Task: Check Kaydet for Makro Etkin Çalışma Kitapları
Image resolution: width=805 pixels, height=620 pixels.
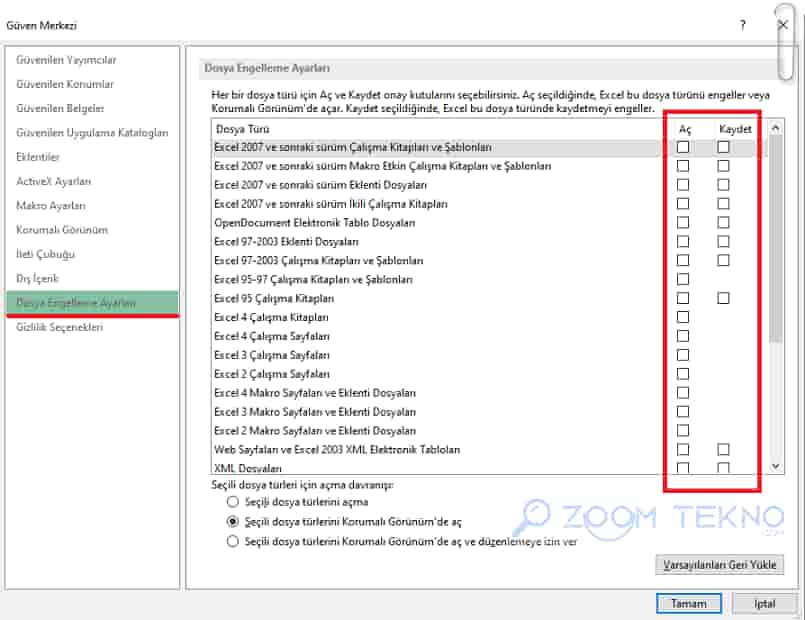Action: pyautogui.click(x=723, y=166)
